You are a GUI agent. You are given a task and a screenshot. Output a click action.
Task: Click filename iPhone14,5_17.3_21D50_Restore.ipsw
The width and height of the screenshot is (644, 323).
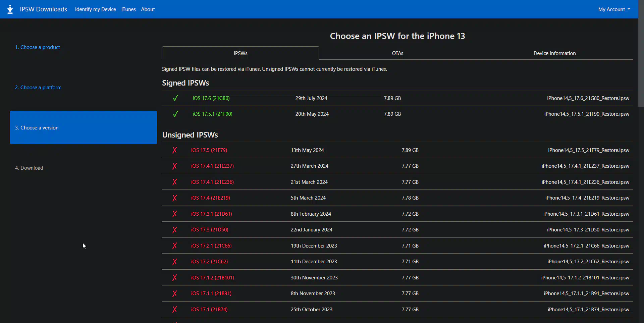pyautogui.click(x=588, y=230)
